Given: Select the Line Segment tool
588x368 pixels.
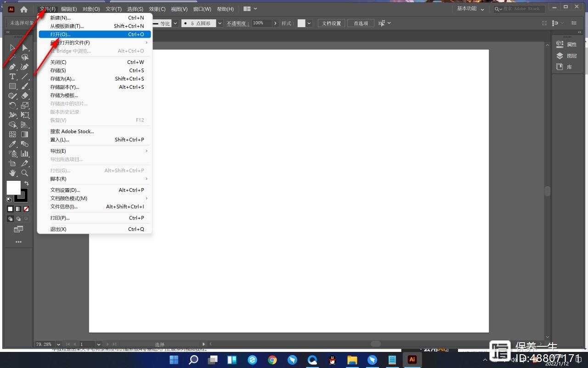Looking at the screenshot, I should 25,77.
